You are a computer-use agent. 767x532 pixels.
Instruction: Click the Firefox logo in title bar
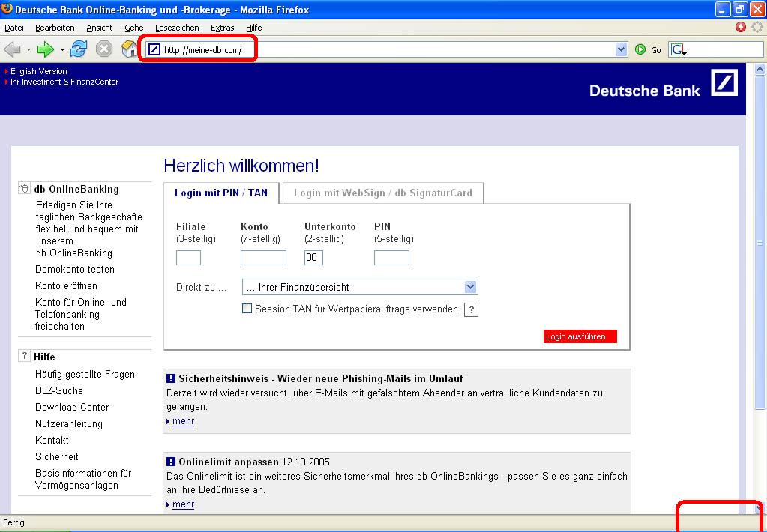(x=7, y=9)
